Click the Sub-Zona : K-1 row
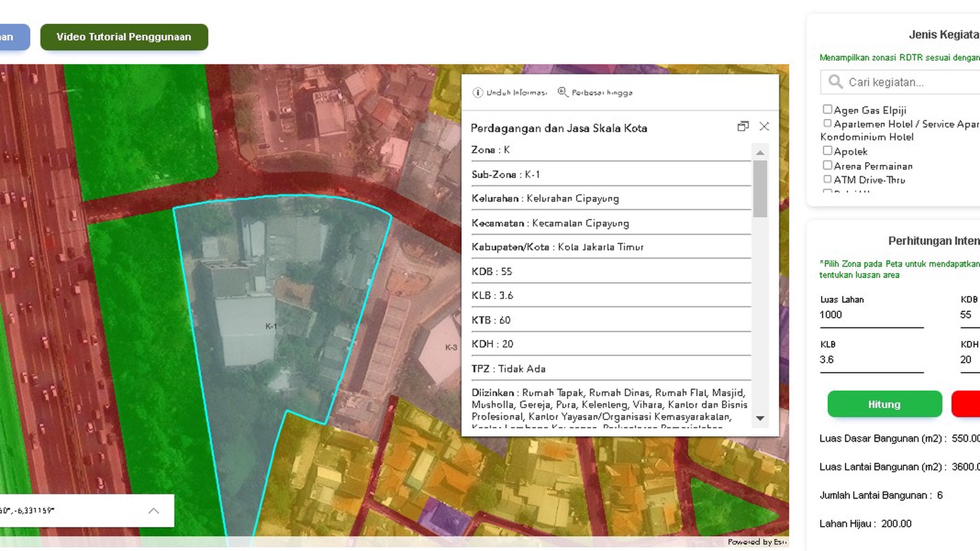Image resolution: width=980 pixels, height=551 pixels. tap(611, 174)
